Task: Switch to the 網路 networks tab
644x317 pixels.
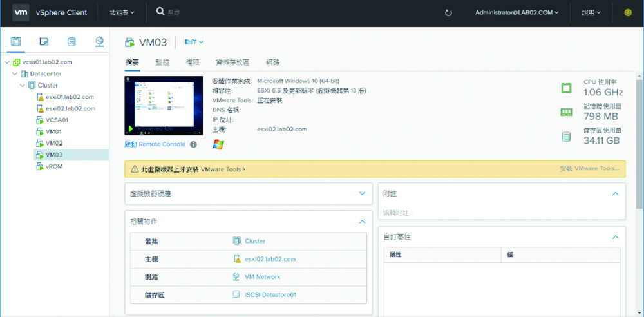Action: [273, 62]
